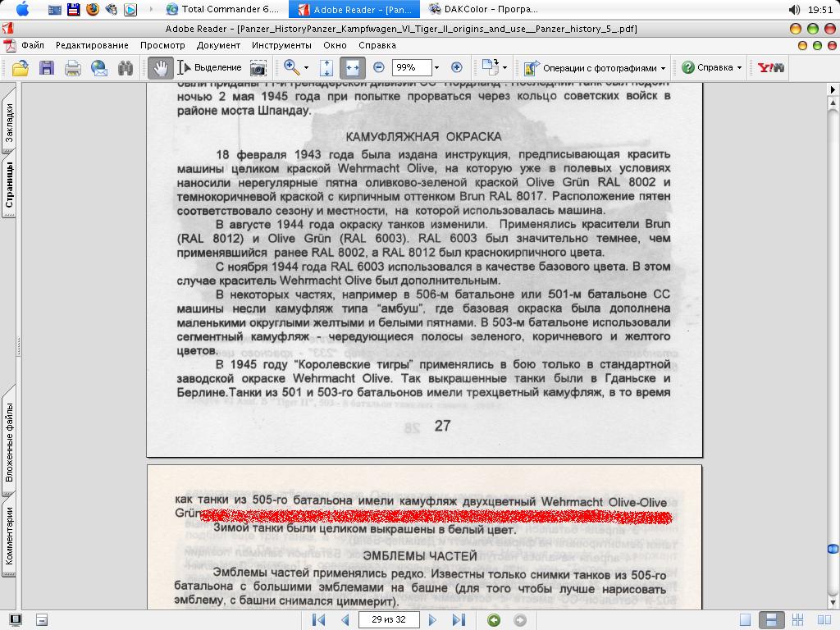
Task: Go to the previous page arrow
Action: 345,620
